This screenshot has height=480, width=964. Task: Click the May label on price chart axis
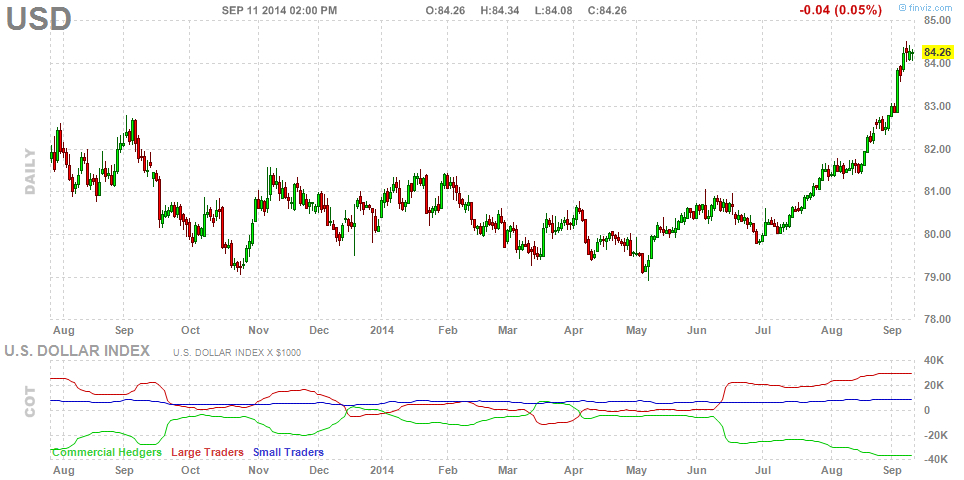pos(636,329)
